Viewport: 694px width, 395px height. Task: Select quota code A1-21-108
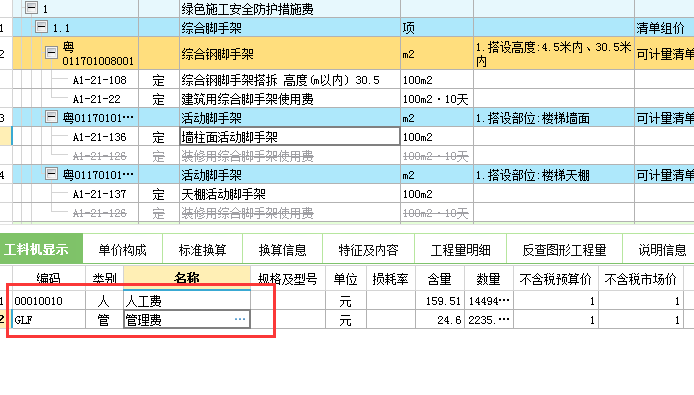pyautogui.click(x=100, y=80)
